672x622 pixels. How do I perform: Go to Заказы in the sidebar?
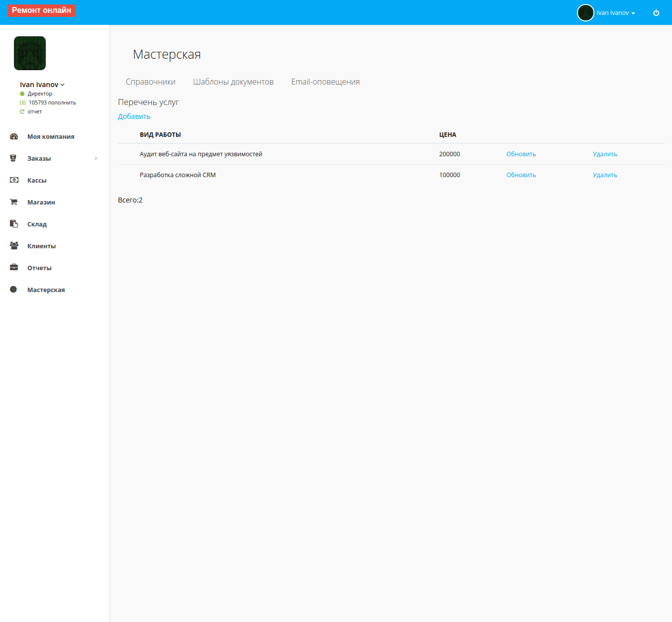tap(39, 158)
